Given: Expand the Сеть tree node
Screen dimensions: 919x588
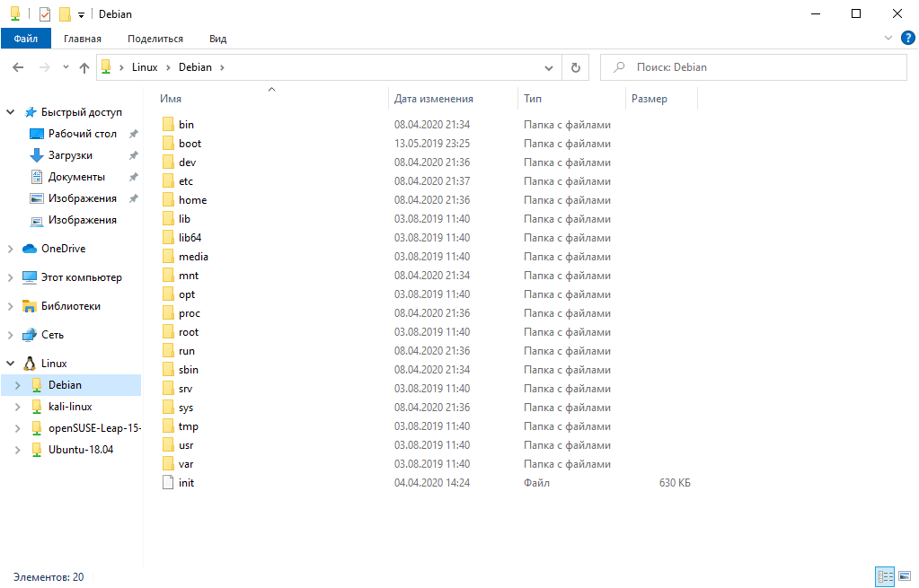Looking at the screenshot, I should [x=11, y=335].
